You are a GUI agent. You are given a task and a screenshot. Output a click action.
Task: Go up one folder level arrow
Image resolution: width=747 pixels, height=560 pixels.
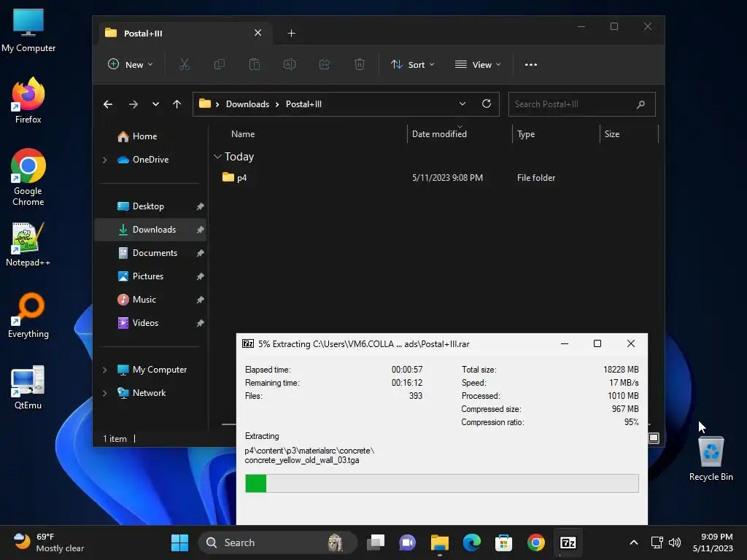(177, 104)
